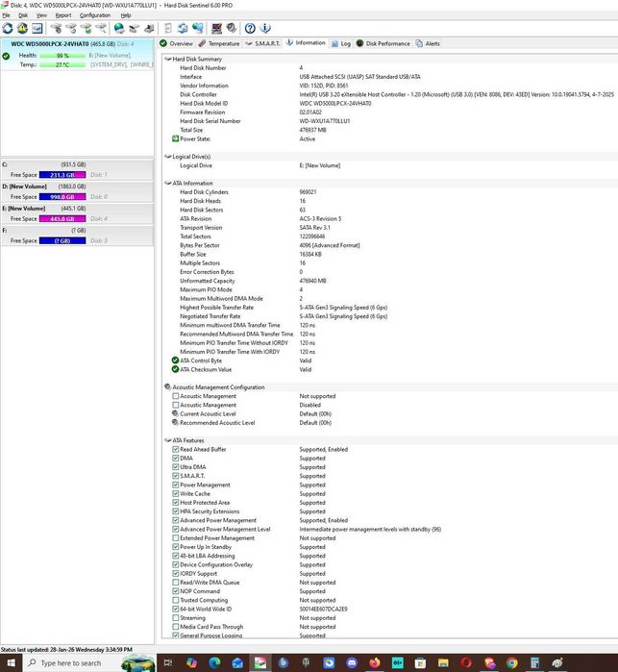Screen dimensions: 618x672
Task: Open Windows Start menu
Action: (11, 663)
